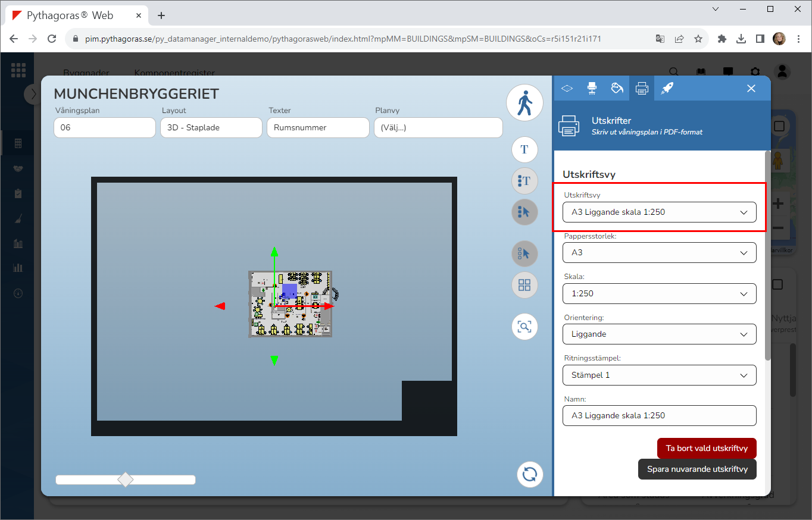Activate the walking person walk-mode button
812x520 pixels.
click(524, 104)
